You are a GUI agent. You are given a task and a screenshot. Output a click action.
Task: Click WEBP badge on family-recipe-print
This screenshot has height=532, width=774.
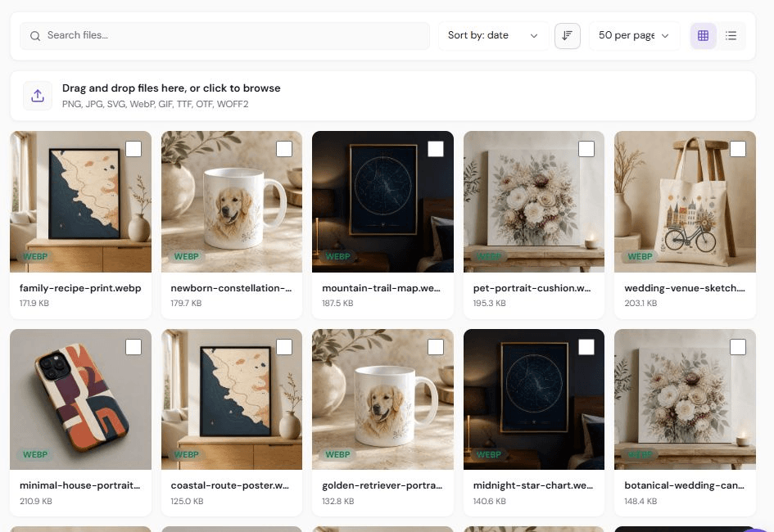point(35,257)
